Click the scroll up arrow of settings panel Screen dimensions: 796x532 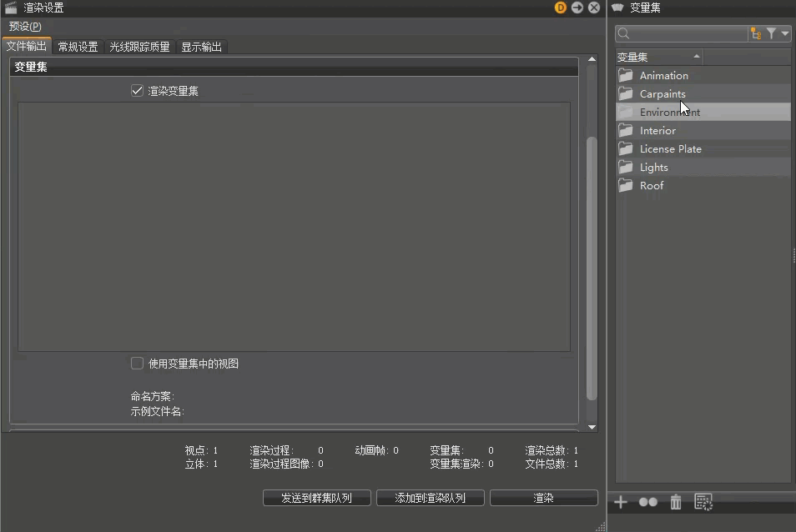[x=592, y=59]
